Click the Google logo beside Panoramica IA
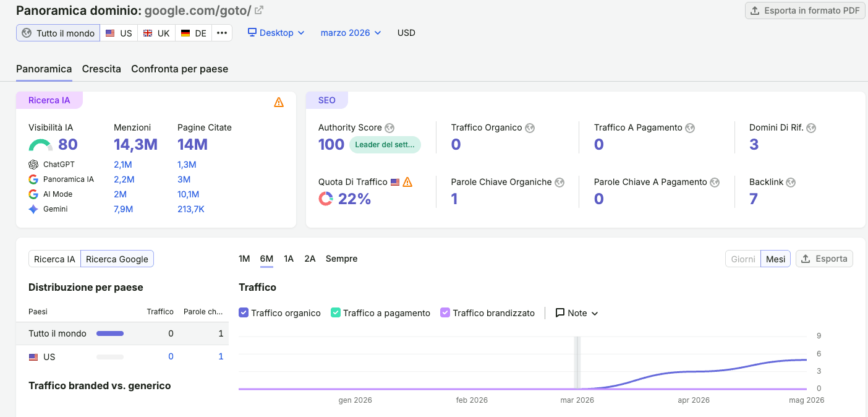868x417 pixels. (33, 179)
